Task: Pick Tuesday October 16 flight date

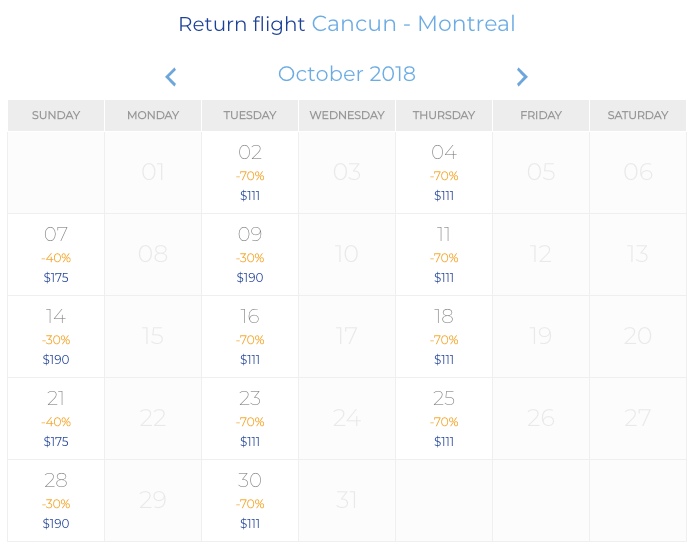Action: pyautogui.click(x=250, y=337)
